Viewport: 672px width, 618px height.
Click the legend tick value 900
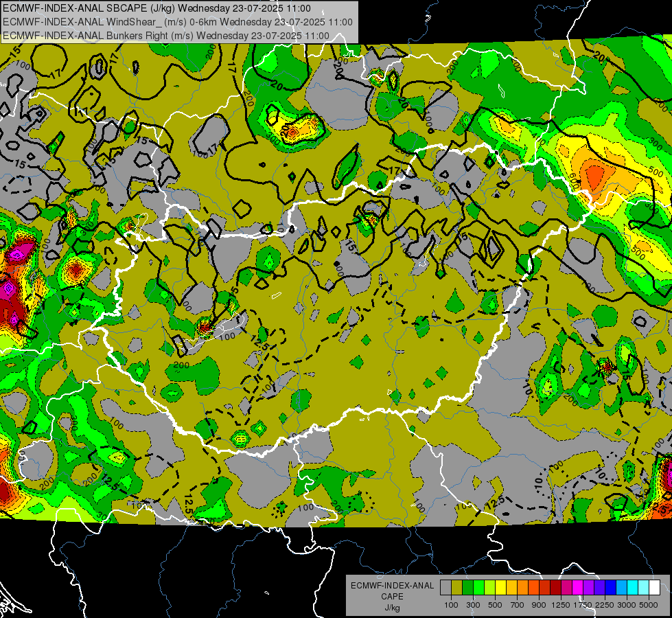539,605
